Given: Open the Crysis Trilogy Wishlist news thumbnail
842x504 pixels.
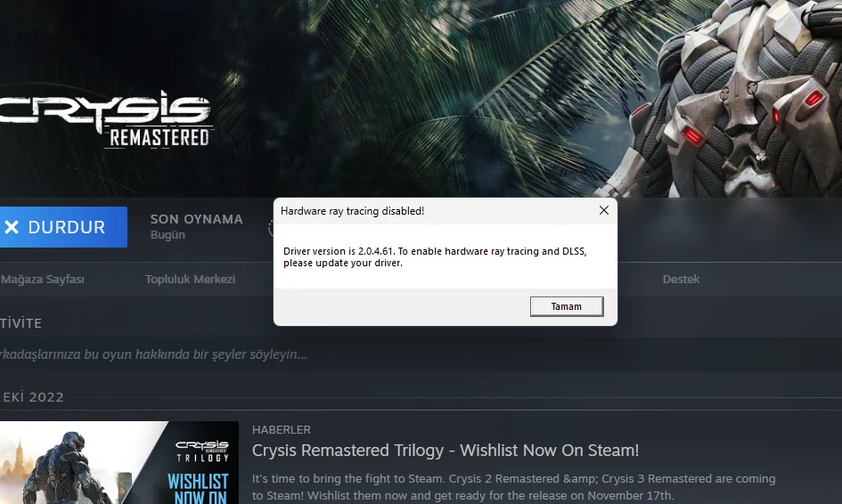Looking at the screenshot, I should point(119,463).
